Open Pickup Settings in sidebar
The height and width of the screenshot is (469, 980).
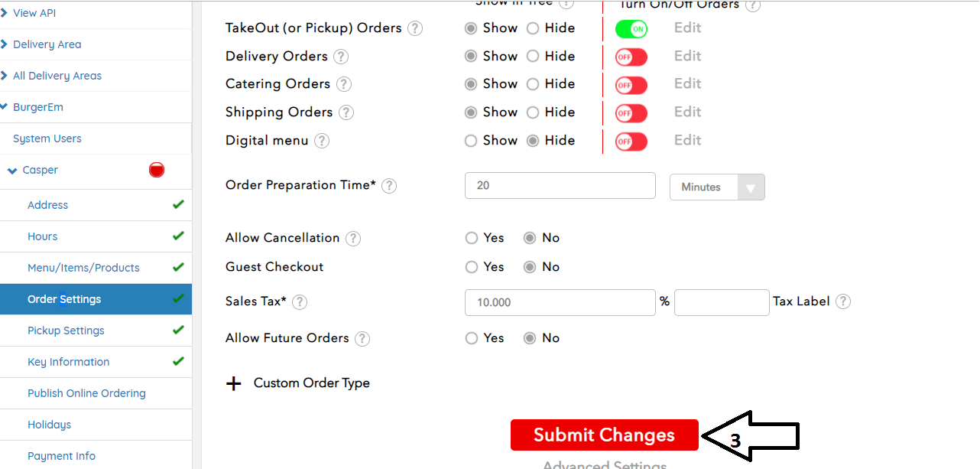(x=66, y=331)
